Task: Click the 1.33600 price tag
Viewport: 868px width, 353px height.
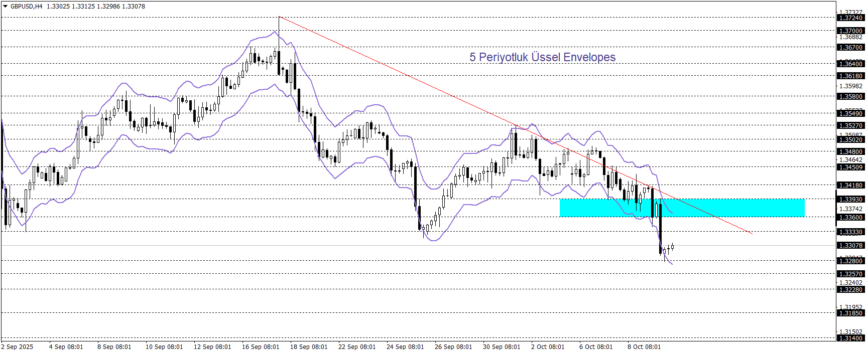Action: tap(850, 218)
